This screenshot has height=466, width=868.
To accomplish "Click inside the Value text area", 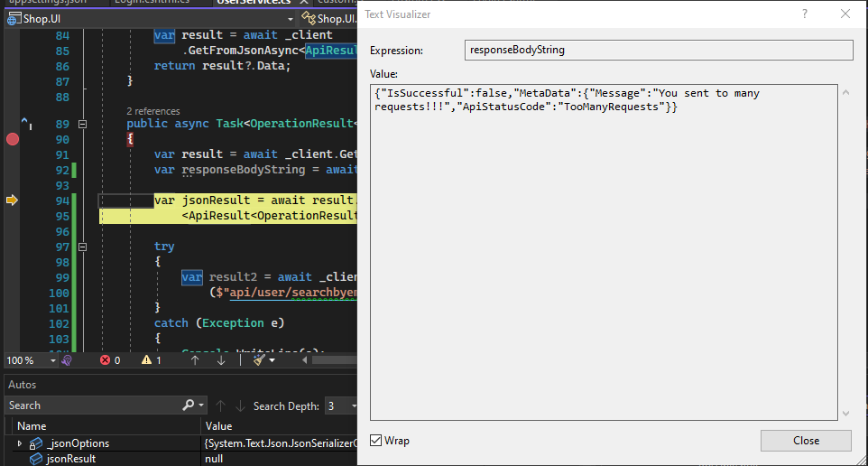I will (604, 252).
